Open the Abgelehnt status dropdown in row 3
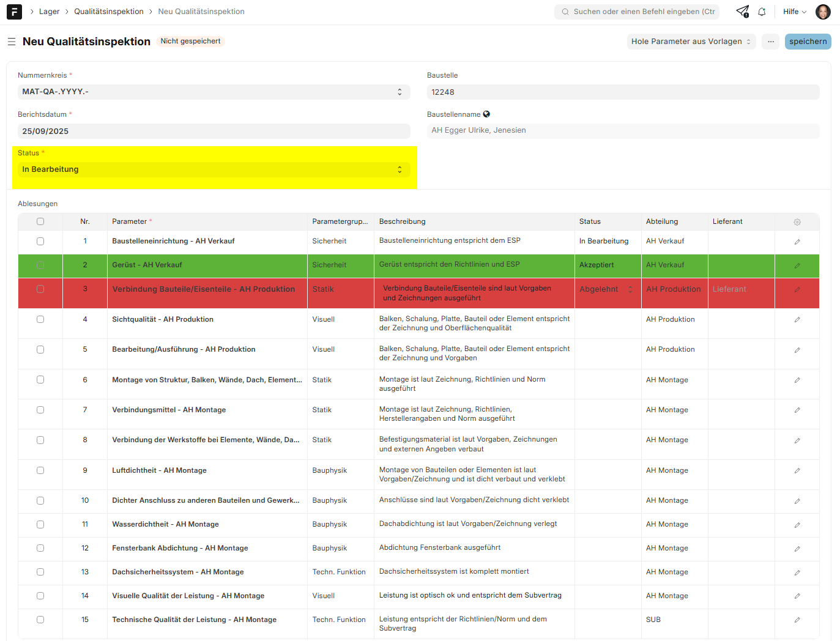840x641 pixels. (x=606, y=289)
